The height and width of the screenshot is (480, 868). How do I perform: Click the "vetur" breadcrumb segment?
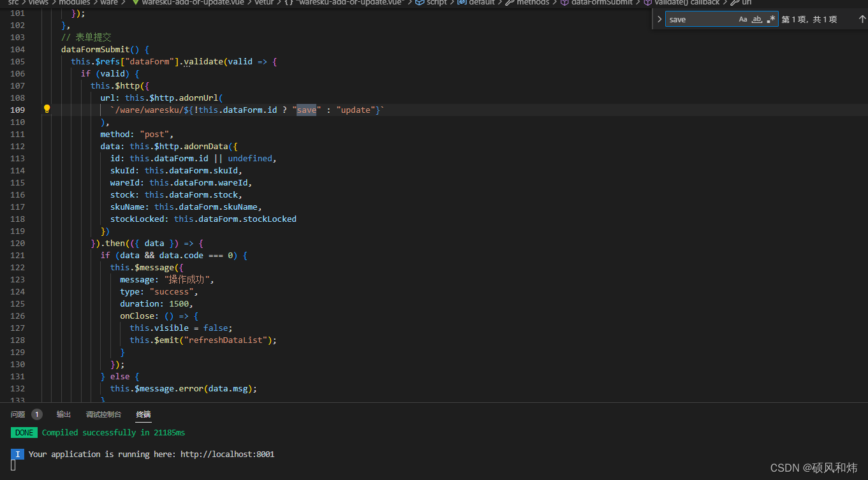[265, 3]
